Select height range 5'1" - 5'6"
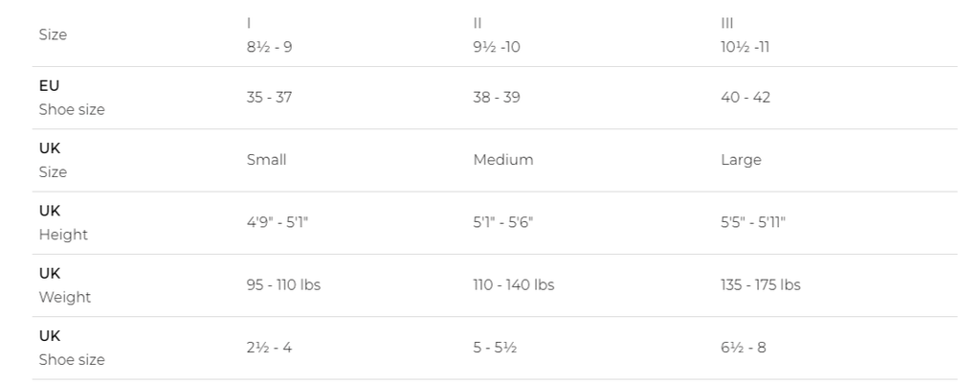Screen dimensions: 980x385 pos(503,222)
